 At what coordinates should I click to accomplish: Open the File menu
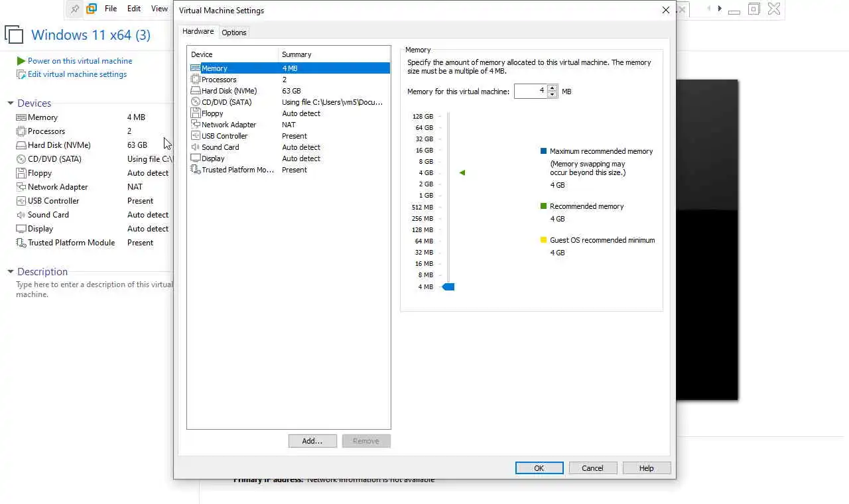coord(111,9)
